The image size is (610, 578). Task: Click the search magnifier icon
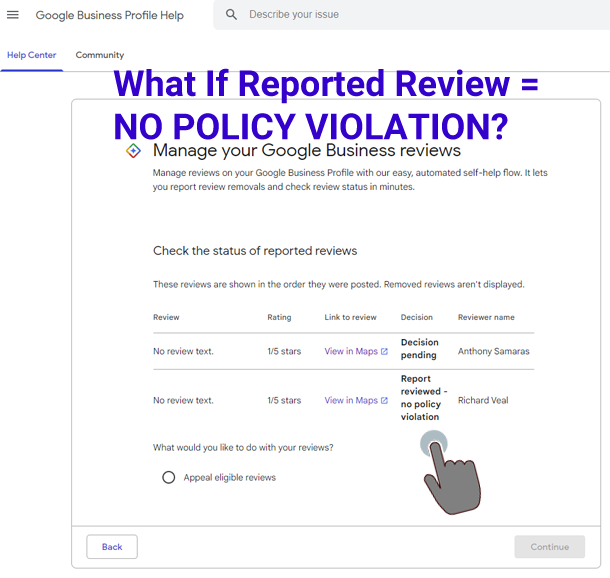point(231,15)
